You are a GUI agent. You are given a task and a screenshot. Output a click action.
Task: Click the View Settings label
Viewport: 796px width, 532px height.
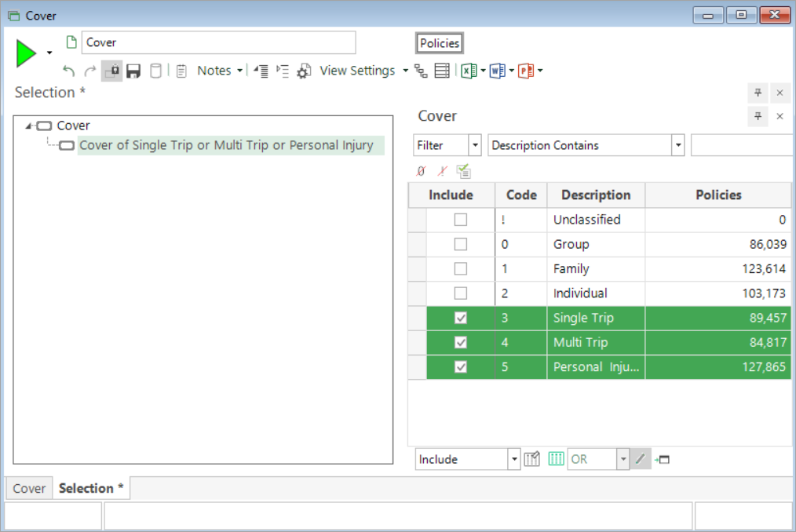pyautogui.click(x=357, y=71)
